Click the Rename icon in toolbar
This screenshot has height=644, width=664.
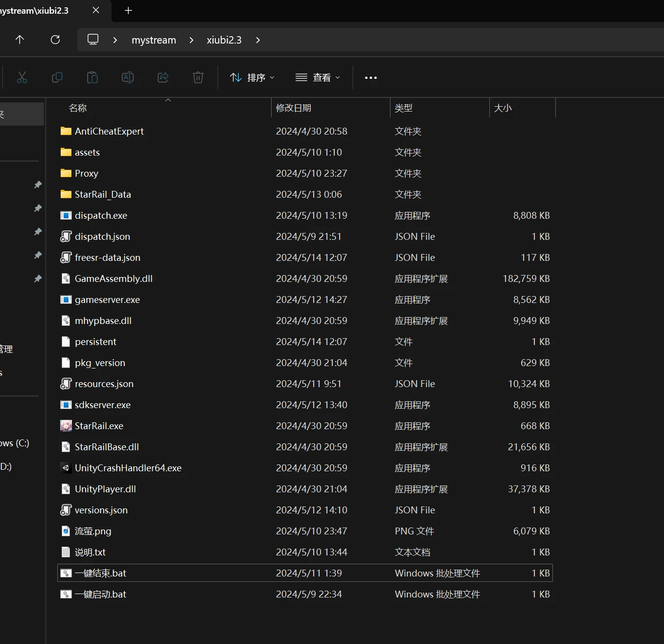point(128,77)
